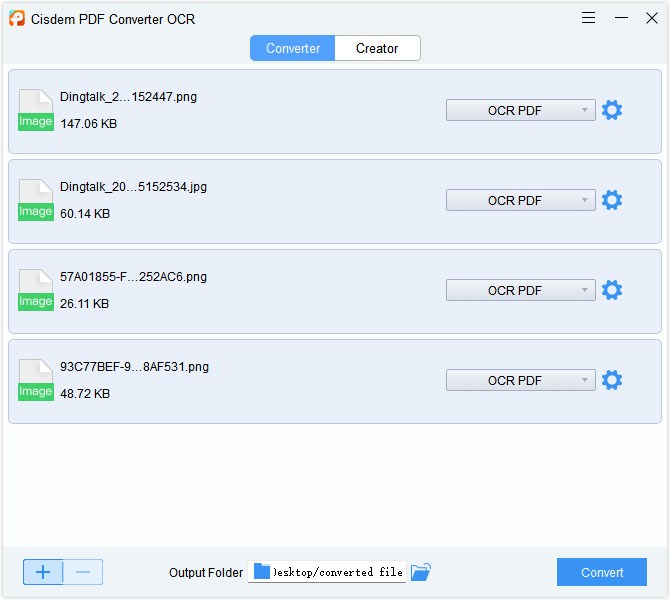Open settings gear for Dingtalk_20...5152534.jpg
The height and width of the screenshot is (600, 670).
[612, 200]
